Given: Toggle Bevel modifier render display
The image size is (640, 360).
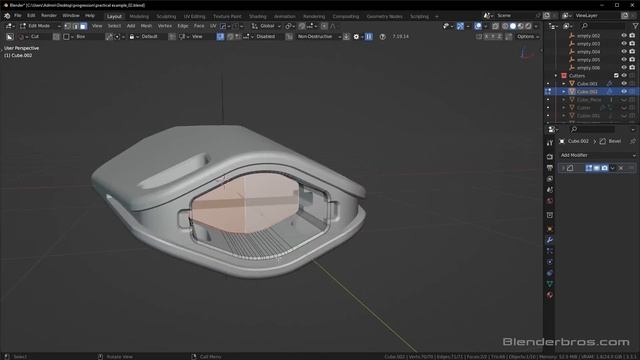Looking at the screenshot, I should point(604,168).
